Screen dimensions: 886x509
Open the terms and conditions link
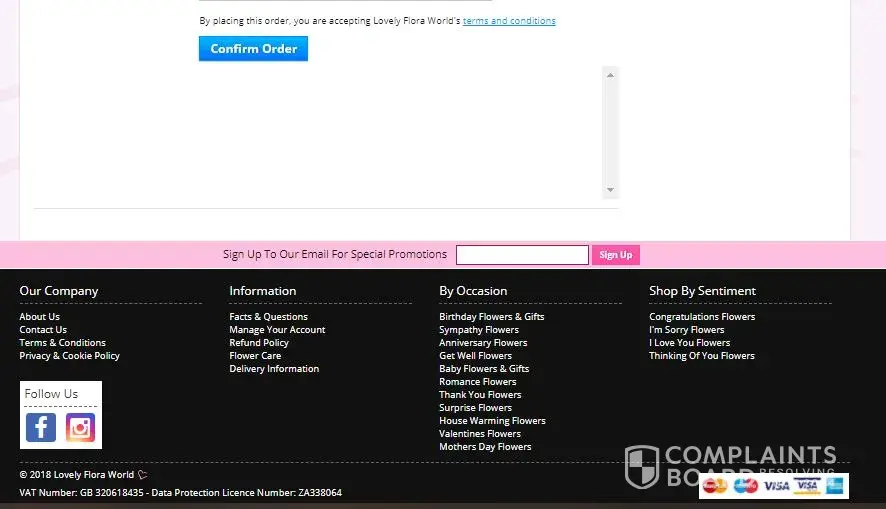click(509, 21)
